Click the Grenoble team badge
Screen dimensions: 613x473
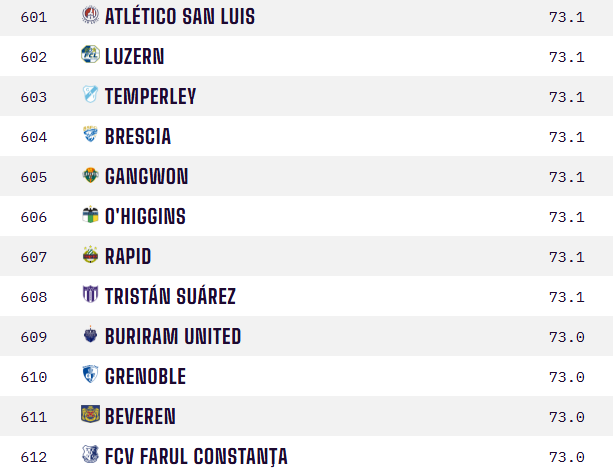pyautogui.click(x=90, y=376)
